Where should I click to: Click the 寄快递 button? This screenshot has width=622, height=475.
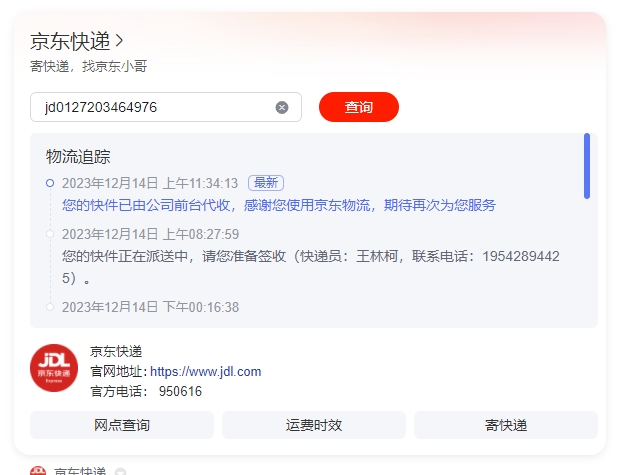(x=506, y=425)
